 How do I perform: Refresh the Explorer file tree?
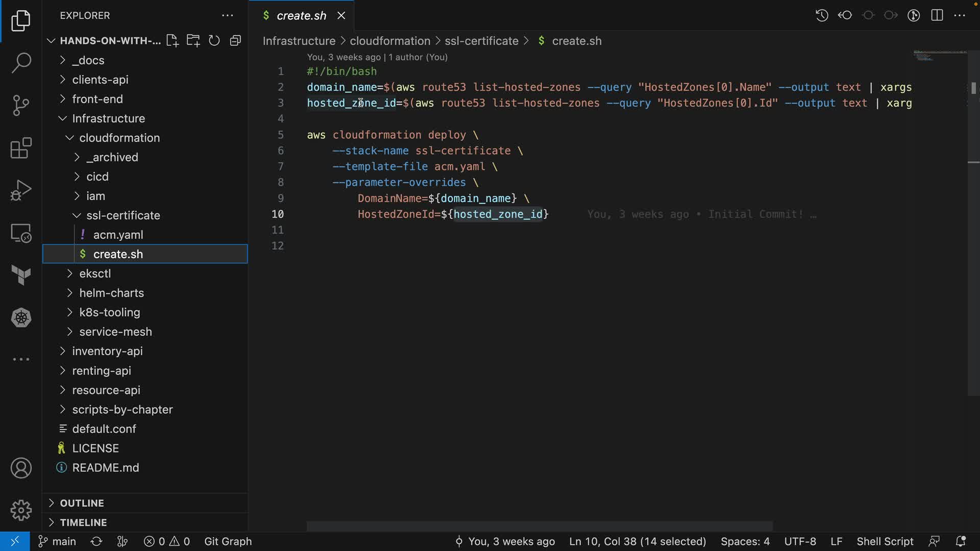tap(214, 41)
